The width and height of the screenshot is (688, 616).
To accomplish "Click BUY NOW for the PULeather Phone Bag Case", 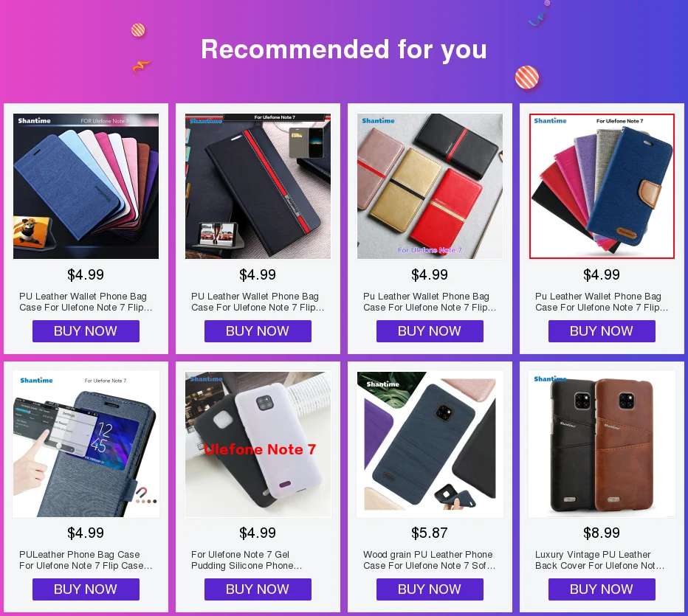I will (86, 589).
